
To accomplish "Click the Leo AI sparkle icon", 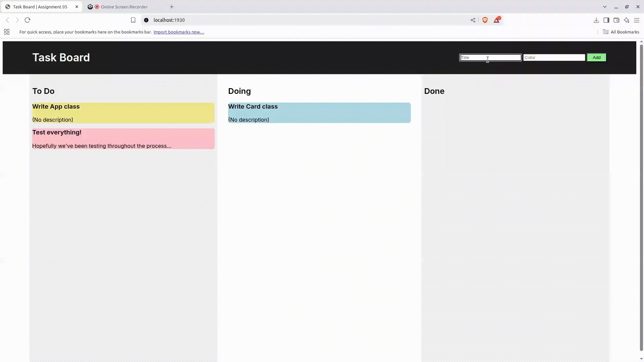I will click(626, 20).
